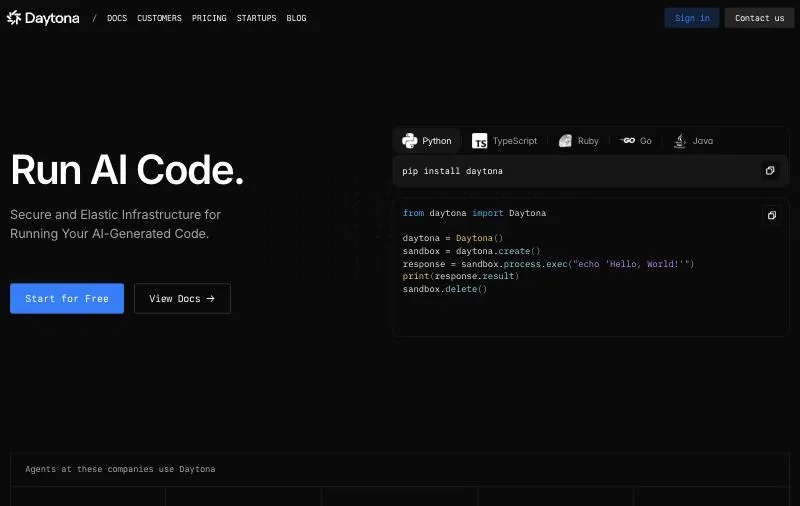Click the 'response = sandbox.process.exec' line
The height and width of the screenshot is (506, 800).
(548, 264)
